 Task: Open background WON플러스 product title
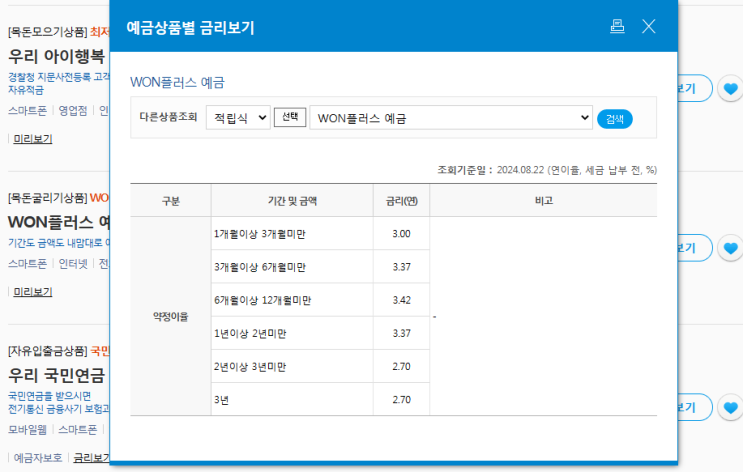[x=59, y=222]
